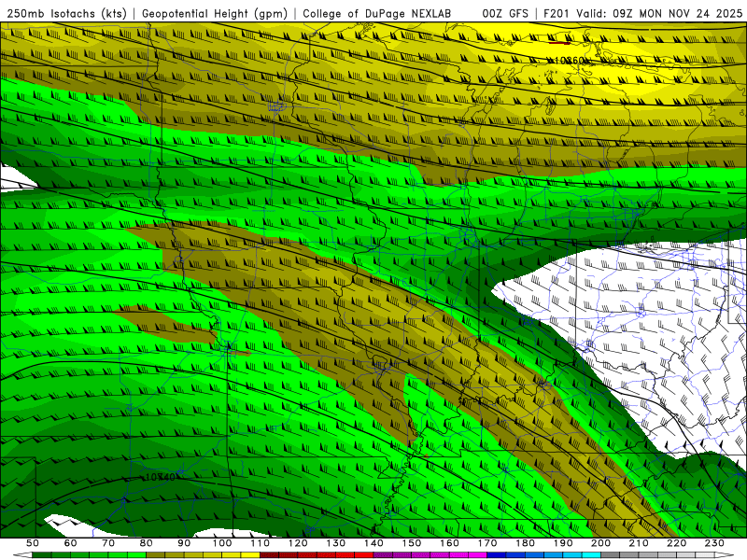Click the bright yellow swatch just left of dark red
Screen dimensions: 747x560
click(x=250, y=555)
